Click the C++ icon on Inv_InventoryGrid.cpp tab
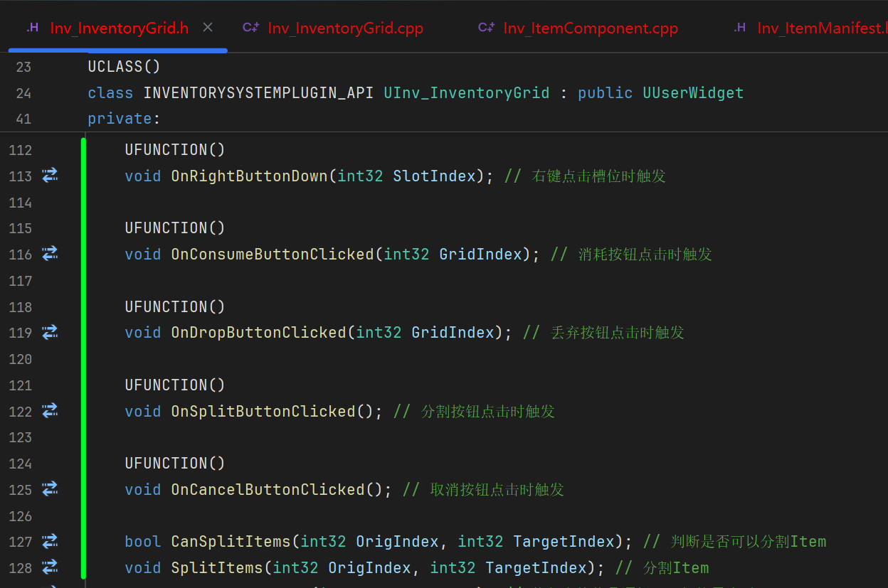The image size is (888, 588). (x=250, y=28)
